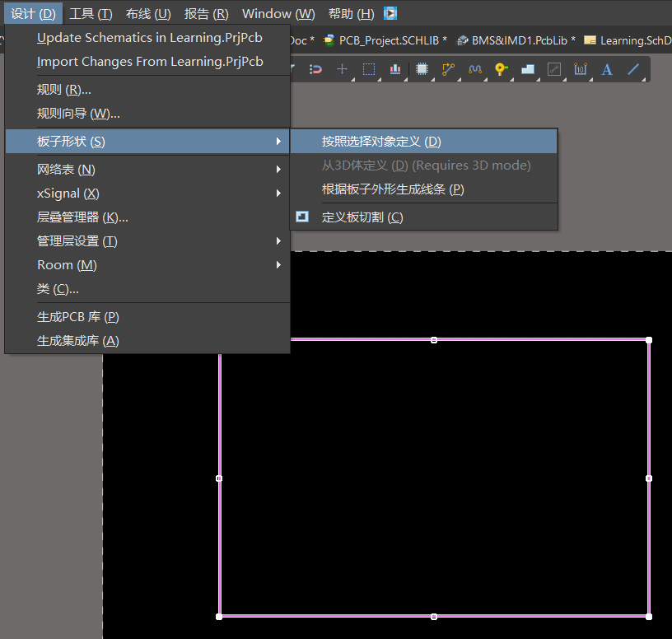Switch to the BMS&IMD1.PcbLib tab

pyautogui.click(x=516, y=40)
